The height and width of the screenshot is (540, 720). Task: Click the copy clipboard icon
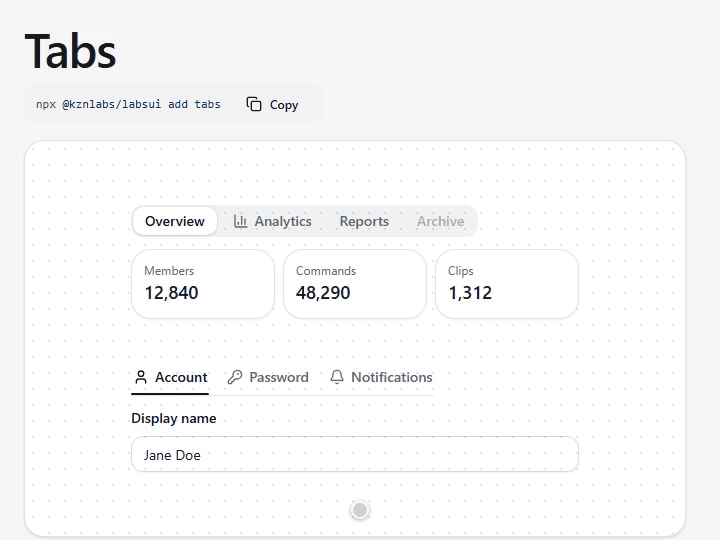(x=254, y=104)
